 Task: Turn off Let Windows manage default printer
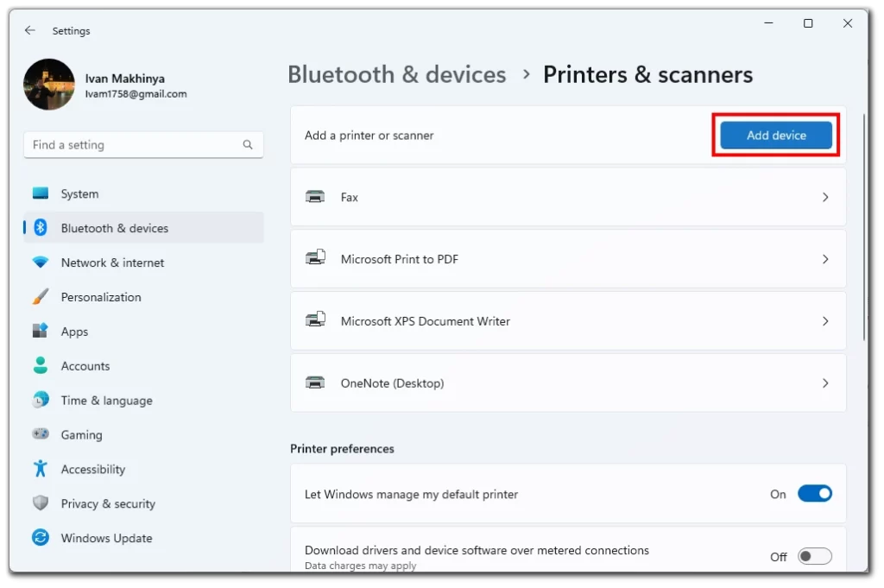coord(815,494)
